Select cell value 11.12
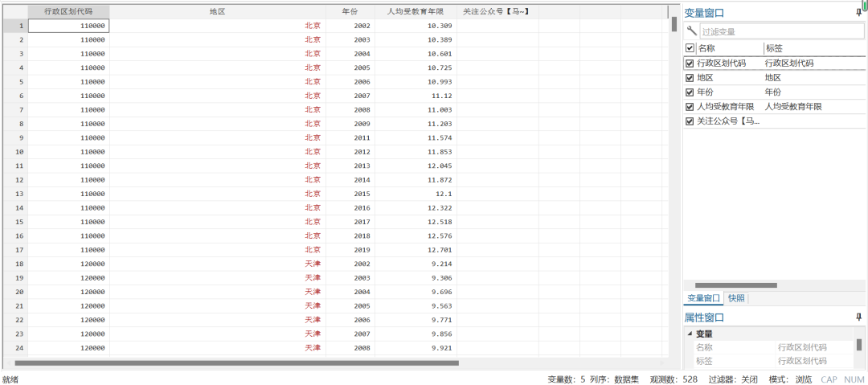The height and width of the screenshot is (385, 868). pos(416,96)
